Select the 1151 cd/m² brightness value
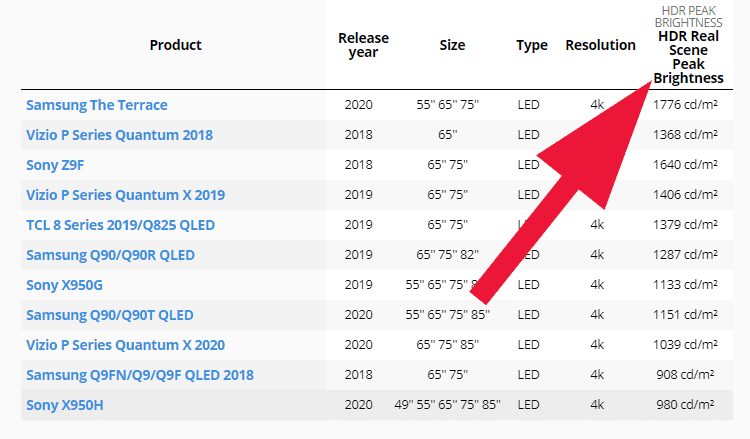Screen dimensions: 750x439 685,315
